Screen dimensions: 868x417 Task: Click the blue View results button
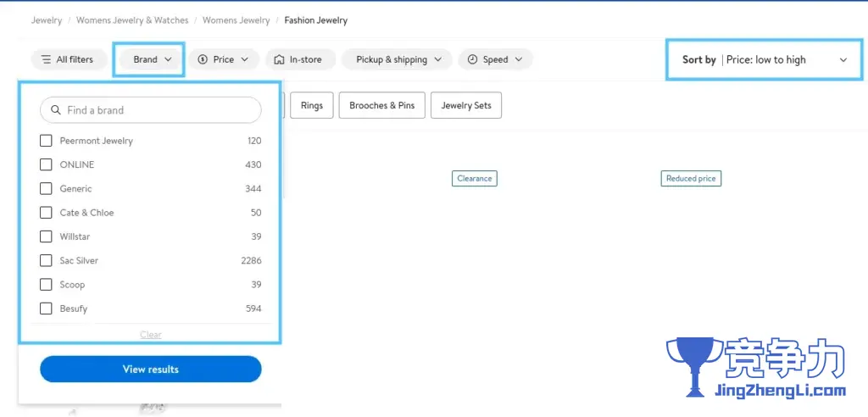[151, 369]
